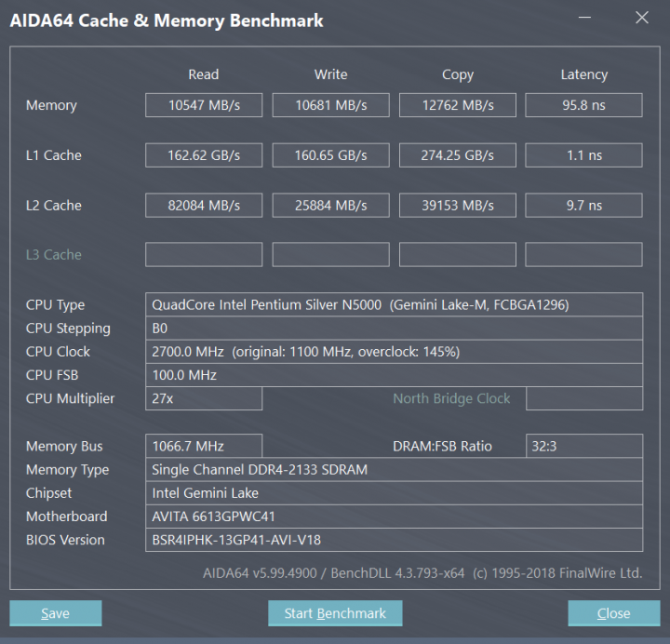
Task: Click the DRAM:FSB Ratio value 32:3
Action: (x=584, y=446)
